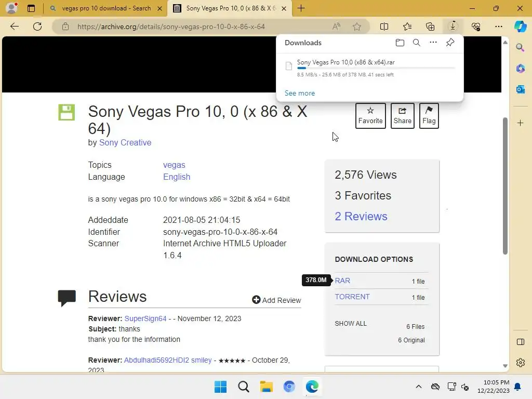Show hidden system tray icons
Screen dimensions: 532x399
coord(419,387)
